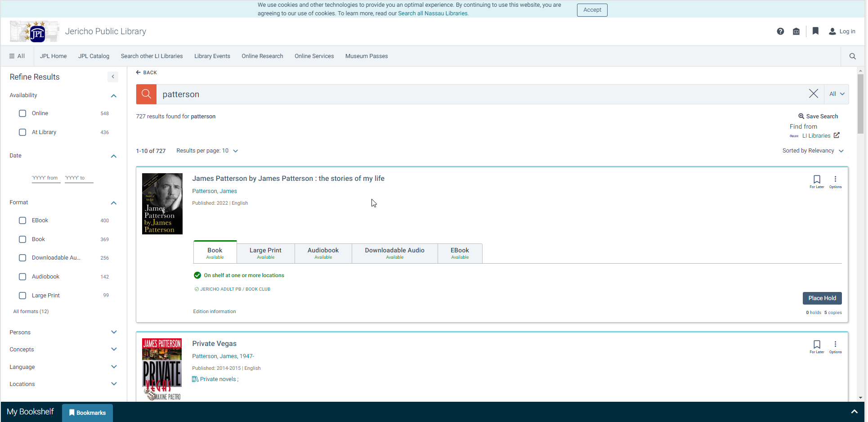The width and height of the screenshot is (868, 422).
Task: Click the orange search button
Action: [146, 94]
